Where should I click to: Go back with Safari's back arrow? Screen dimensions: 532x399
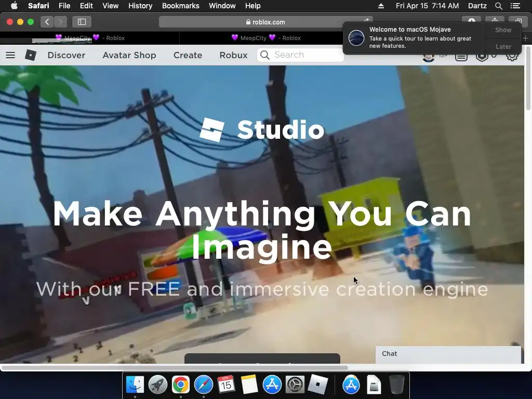(47, 22)
